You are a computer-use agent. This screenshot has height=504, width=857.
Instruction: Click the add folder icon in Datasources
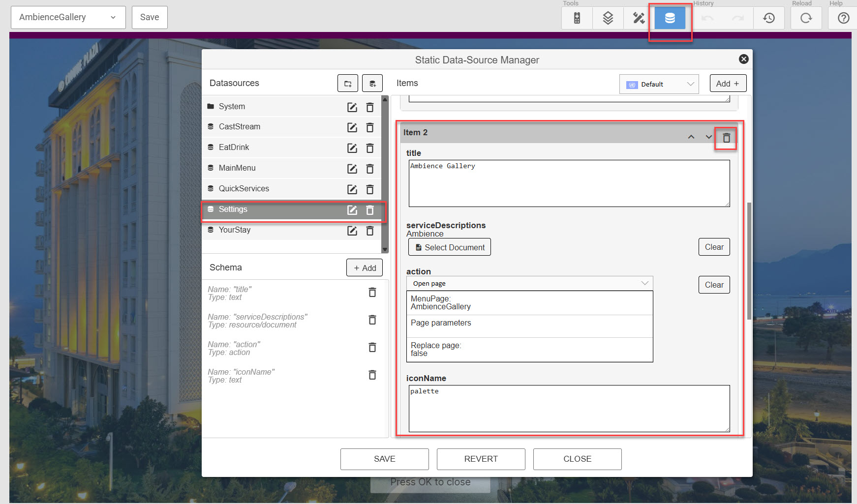(x=348, y=84)
